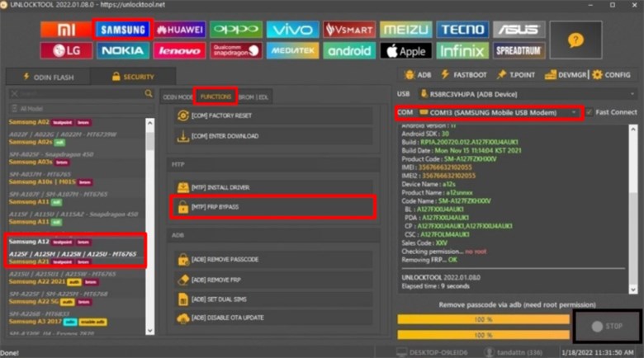Click the model list scroll-down arrow

point(150,331)
